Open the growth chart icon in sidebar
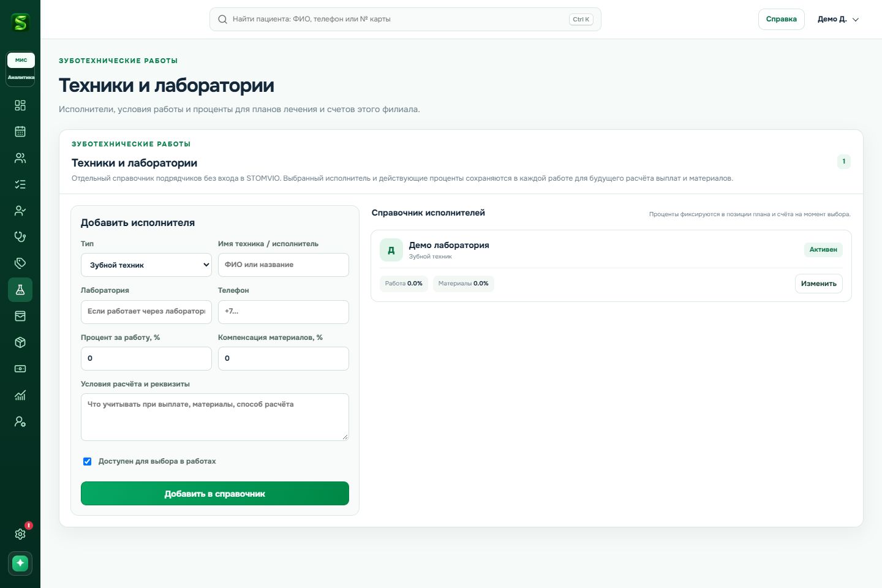The height and width of the screenshot is (588, 882). click(20, 395)
